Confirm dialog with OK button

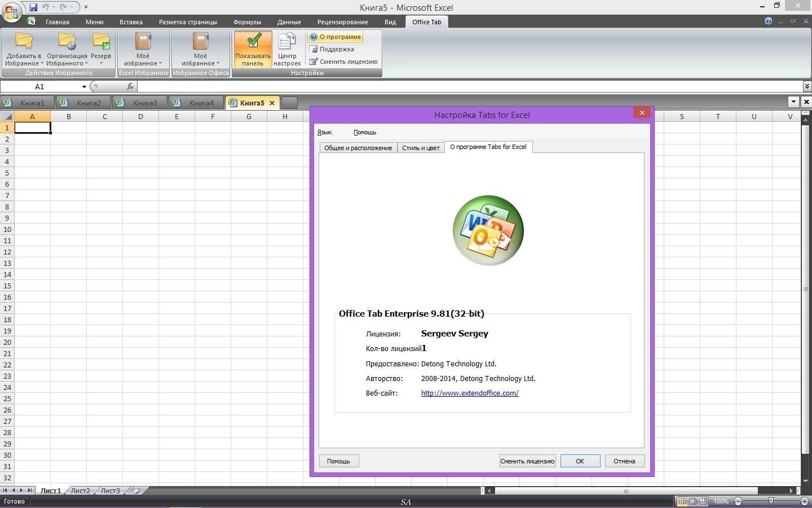580,461
